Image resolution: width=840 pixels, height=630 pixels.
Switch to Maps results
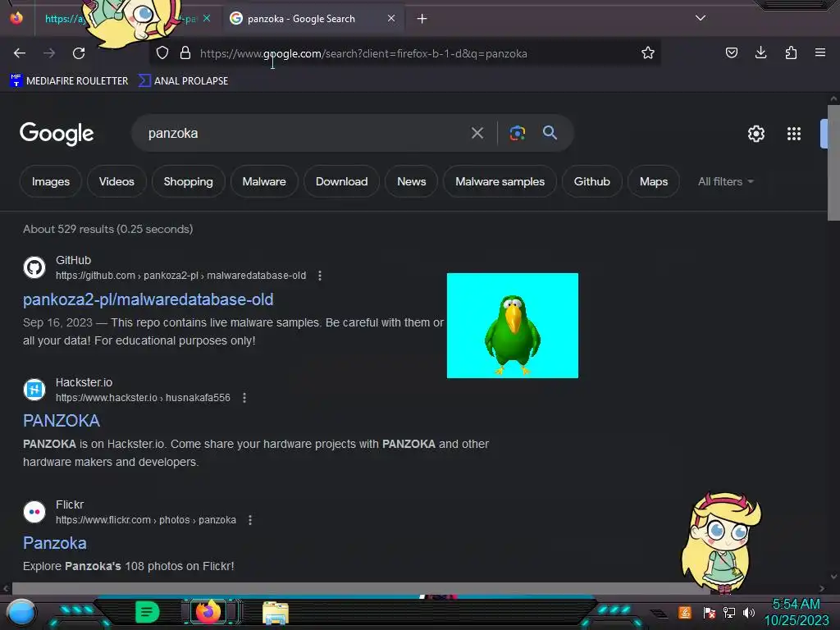[654, 181]
